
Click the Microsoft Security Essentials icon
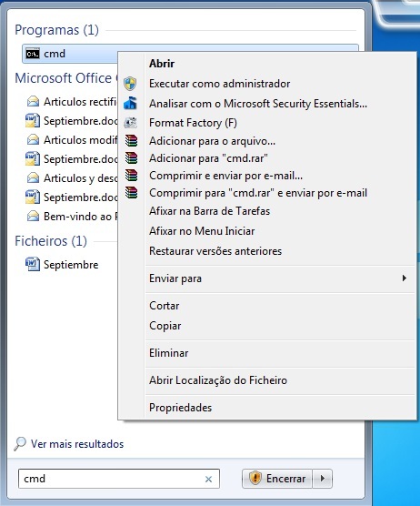pos(130,103)
